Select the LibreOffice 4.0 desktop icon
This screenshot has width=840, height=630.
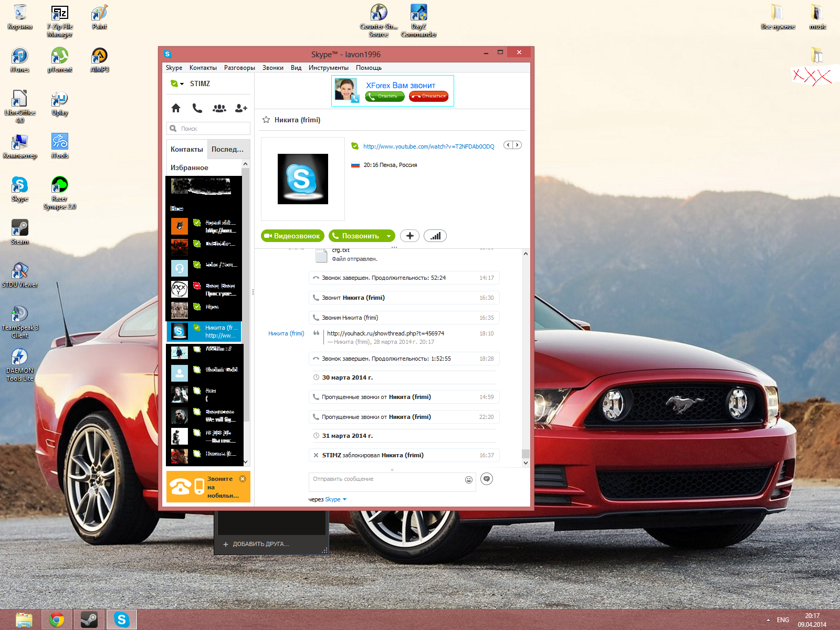point(20,107)
